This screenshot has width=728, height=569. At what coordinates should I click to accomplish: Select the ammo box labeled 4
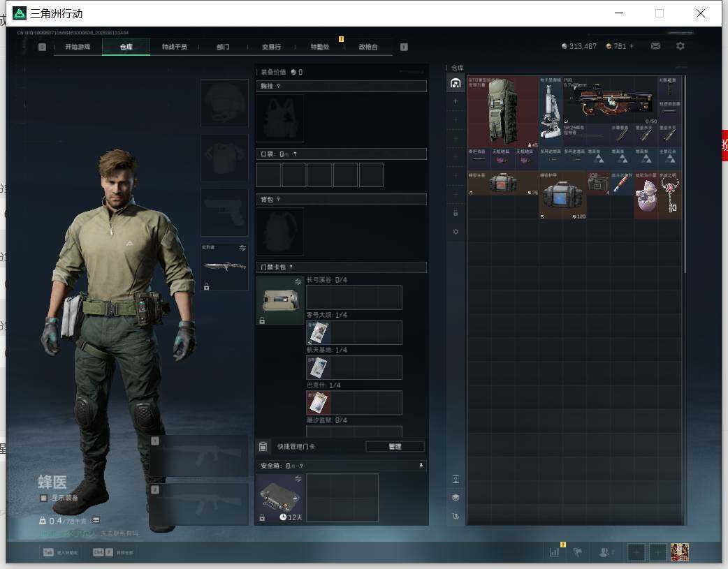point(599,184)
